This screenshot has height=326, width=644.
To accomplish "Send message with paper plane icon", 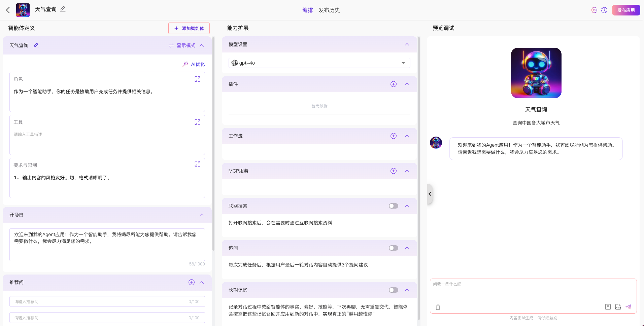I will click(628, 307).
